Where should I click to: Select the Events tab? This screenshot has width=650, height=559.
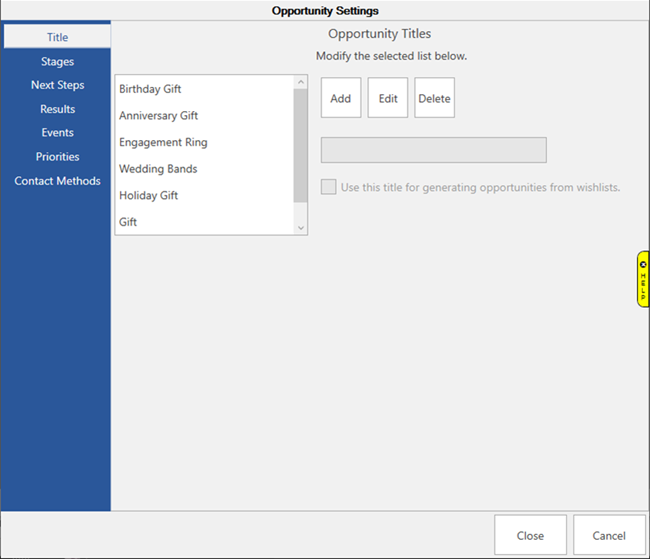[57, 132]
